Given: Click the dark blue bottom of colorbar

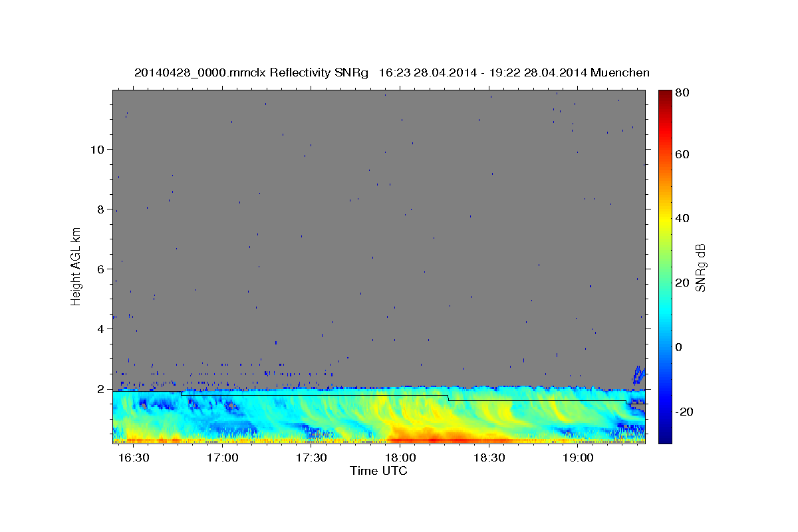Looking at the screenshot, I should [664, 436].
